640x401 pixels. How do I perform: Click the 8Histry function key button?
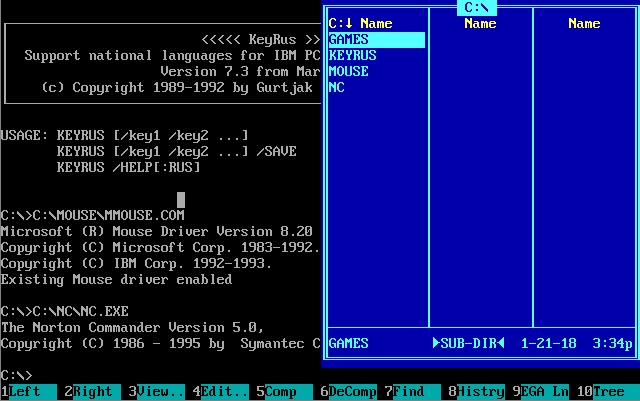tap(476, 392)
